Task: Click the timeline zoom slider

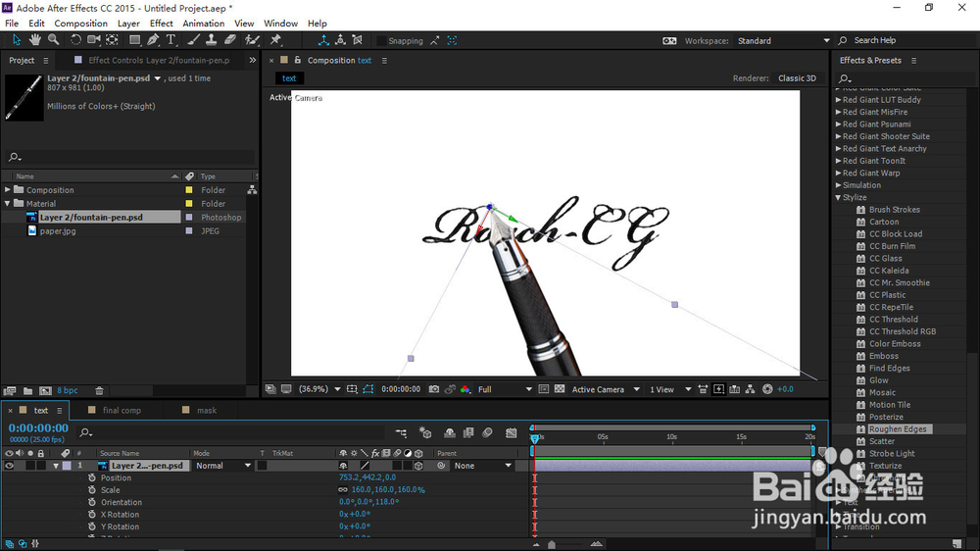Action: point(551,545)
